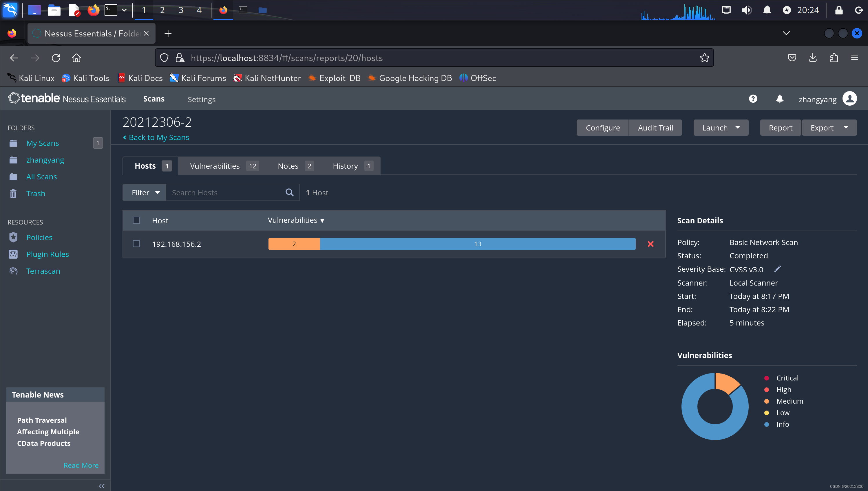Click the Tenable Nessus Essentials logo icon

point(14,99)
